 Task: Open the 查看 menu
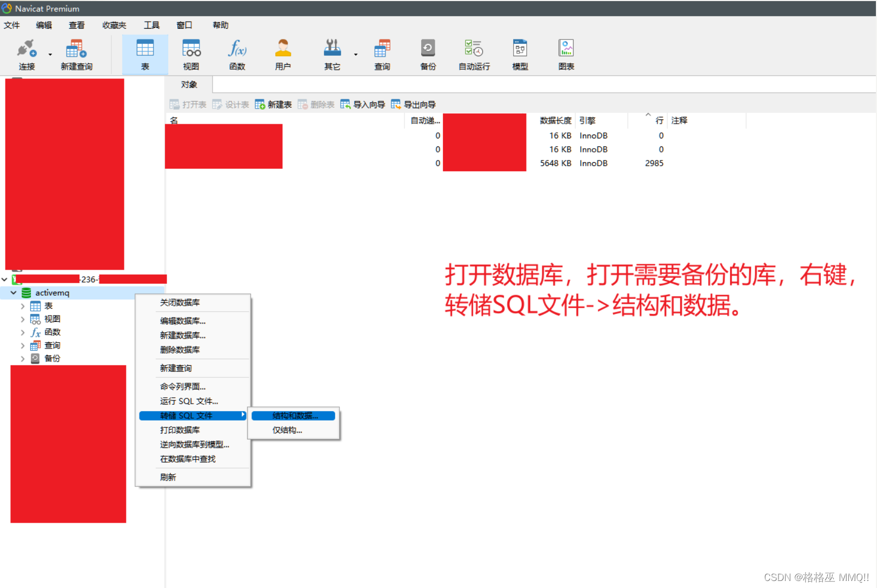pyautogui.click(x=77, y=25)
